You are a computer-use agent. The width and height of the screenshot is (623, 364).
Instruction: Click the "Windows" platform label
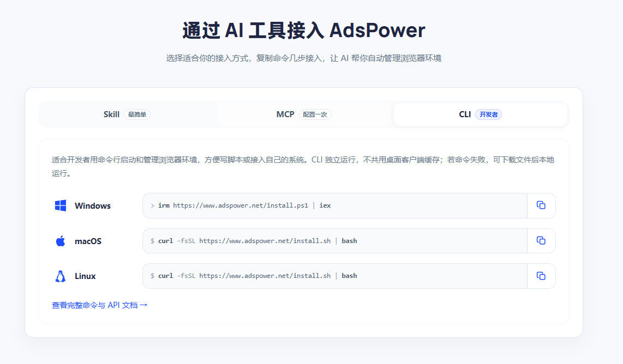click(x=93, y=205)
